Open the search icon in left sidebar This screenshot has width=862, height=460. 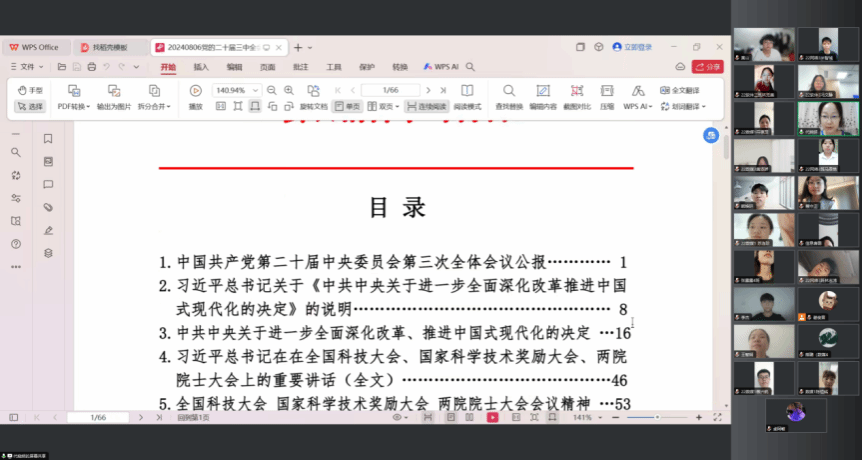[15, 152]
